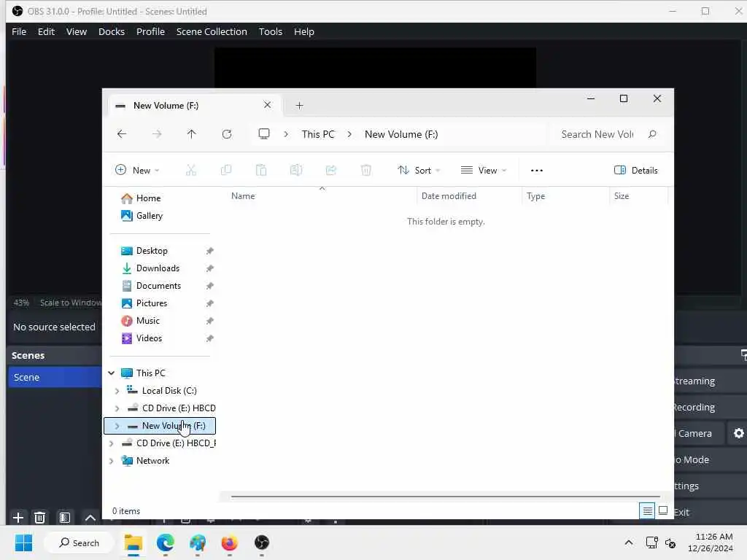Remove selected scene in OBS
747x560 pixels.
(x=40, y=518)
